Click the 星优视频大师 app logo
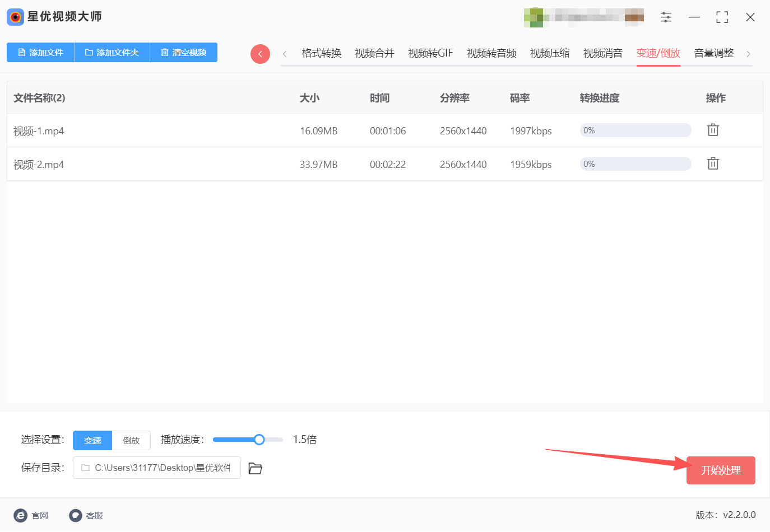Image resolution: width=770 pixels, height=532 pixels. (15, 17)
